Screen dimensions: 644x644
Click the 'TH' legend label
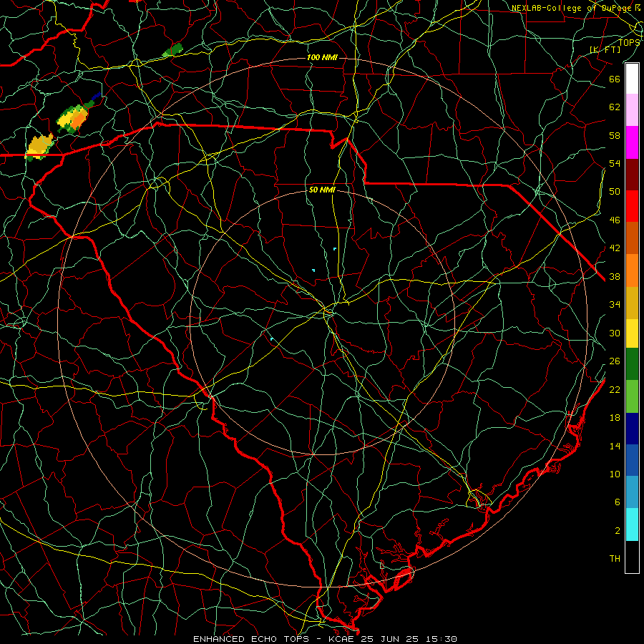pos(615,559)
